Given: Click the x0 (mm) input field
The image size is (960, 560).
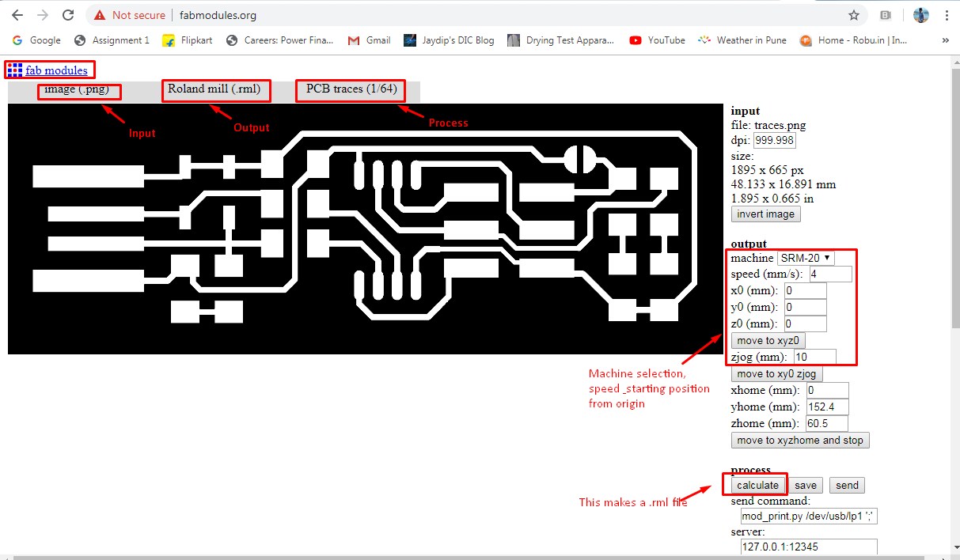Looking at the screenshot, I should click(805, 291).
